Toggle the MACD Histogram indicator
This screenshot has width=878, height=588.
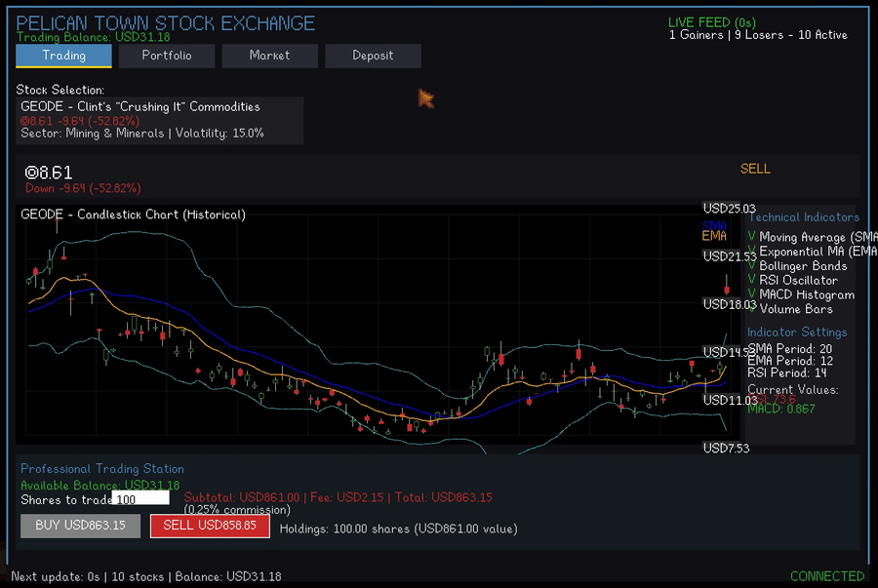(801, 294)
